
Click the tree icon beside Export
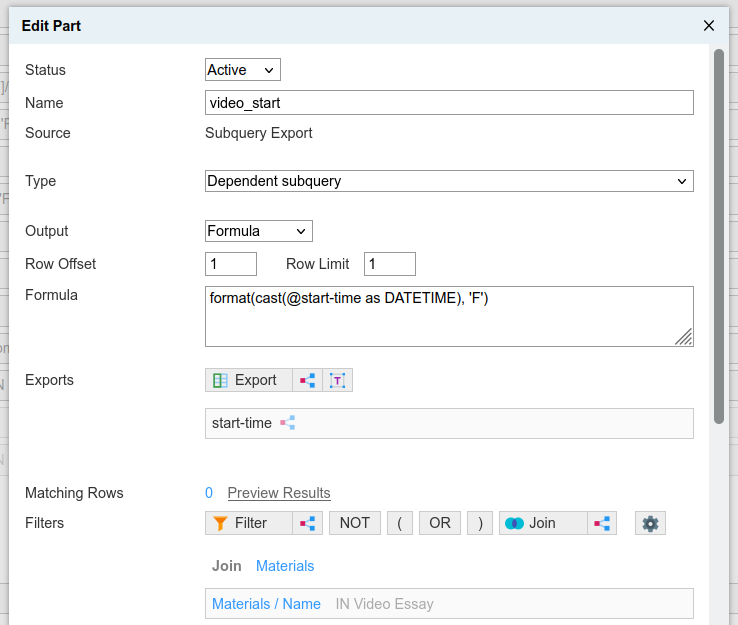307,380
